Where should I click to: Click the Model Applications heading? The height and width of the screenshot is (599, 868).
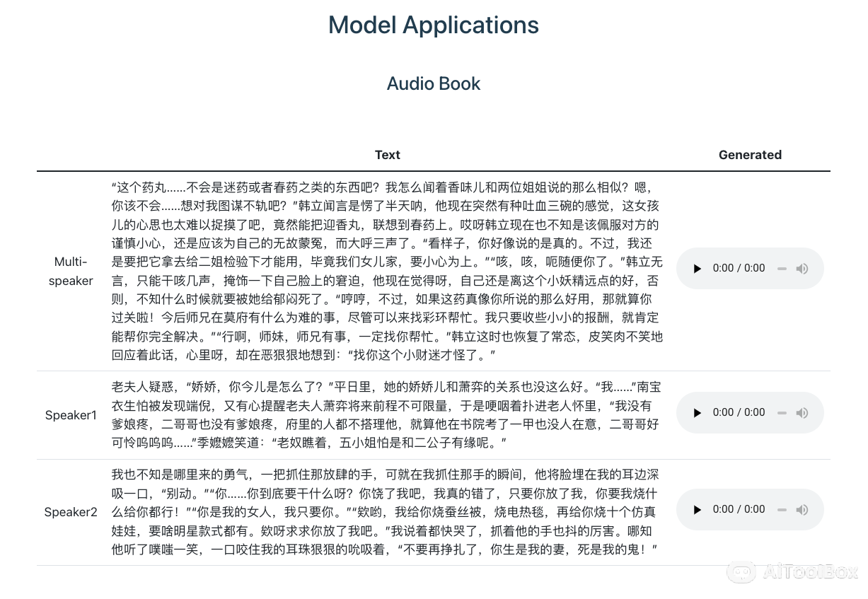coord(434,25)
